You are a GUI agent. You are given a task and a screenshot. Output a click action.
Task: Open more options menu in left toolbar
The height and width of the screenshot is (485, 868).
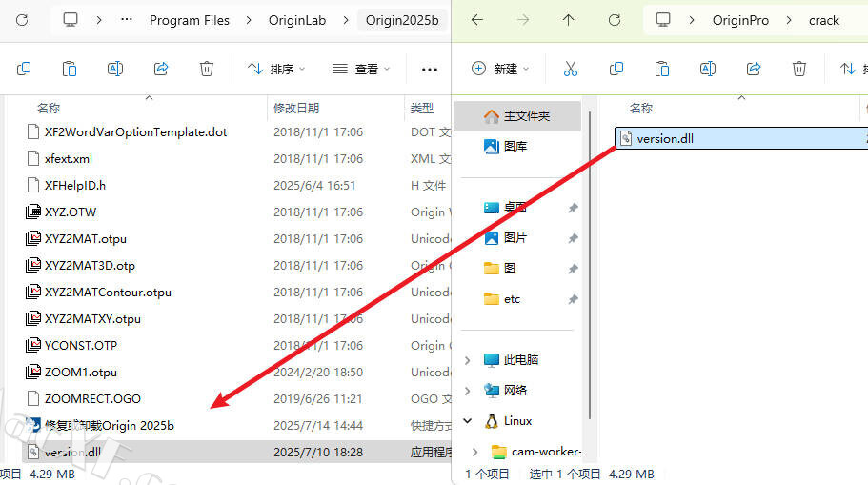click(x=430, y=70)
